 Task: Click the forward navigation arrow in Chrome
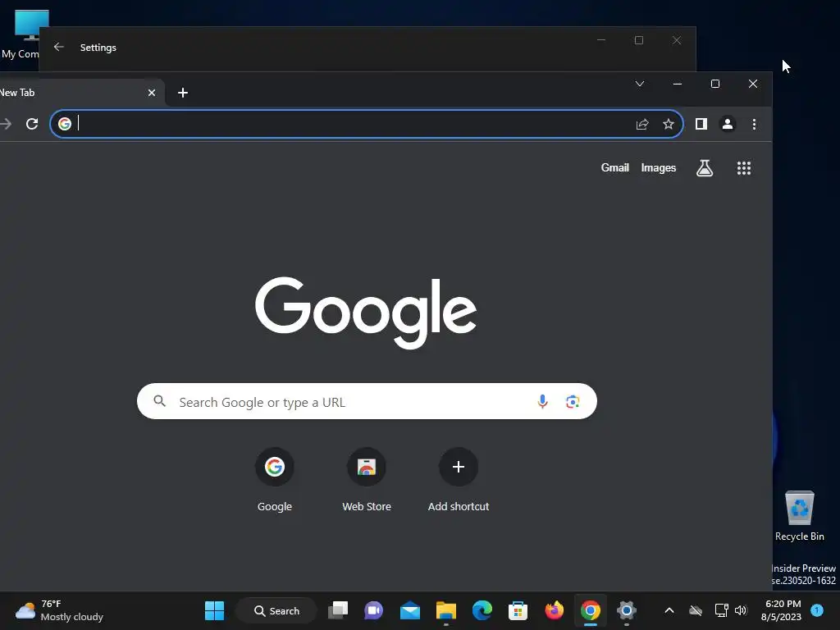click(x=6, y=125)
